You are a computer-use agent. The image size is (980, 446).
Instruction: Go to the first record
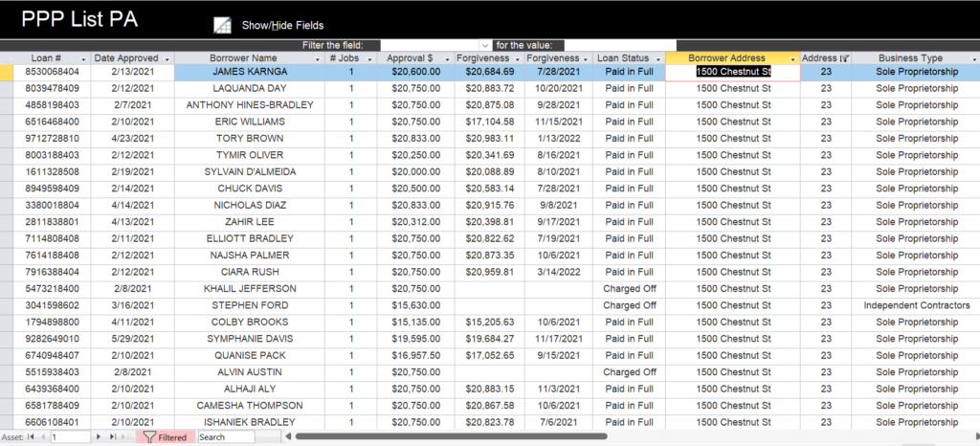pos(32,437)
